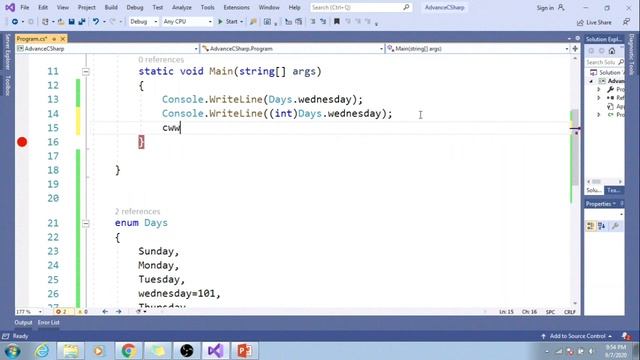Click the Properties Categorized view icon
The height and width of the screenshot is (360, 640).
pyautogui.click(x=590, y=226)
